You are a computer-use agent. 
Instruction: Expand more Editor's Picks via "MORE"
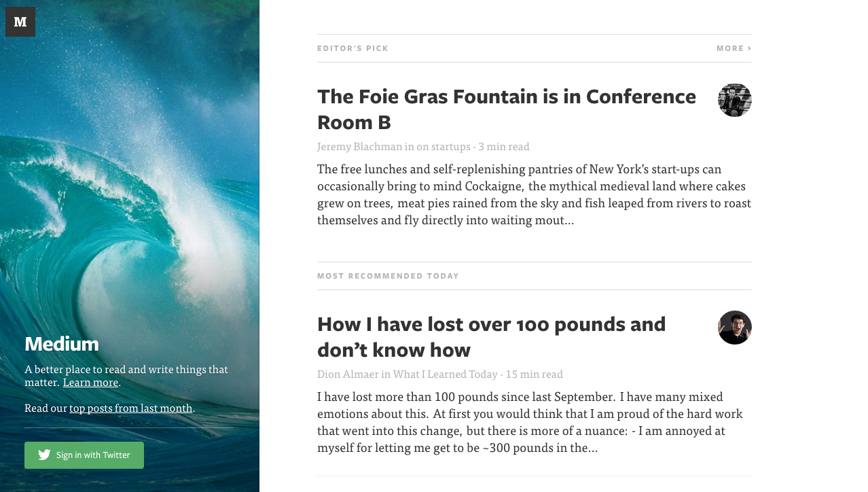click(x=734, y=48)
